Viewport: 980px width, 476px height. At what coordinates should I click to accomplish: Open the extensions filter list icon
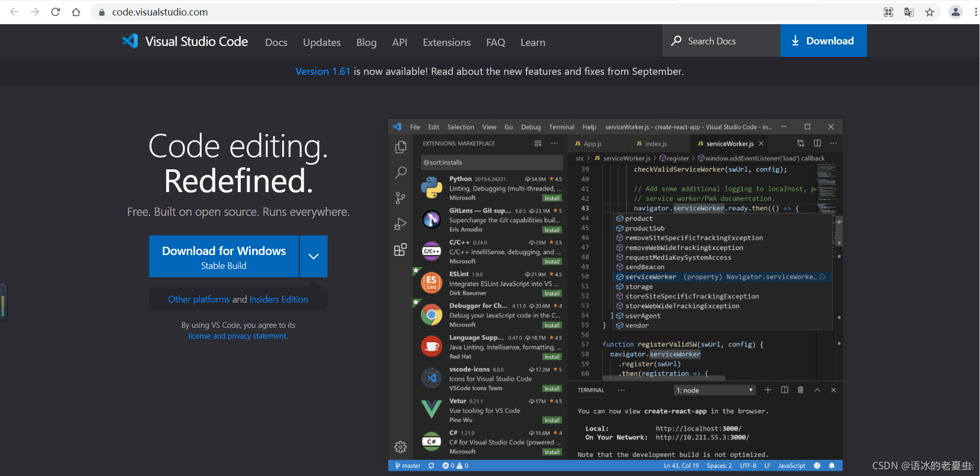coord(538,143)
